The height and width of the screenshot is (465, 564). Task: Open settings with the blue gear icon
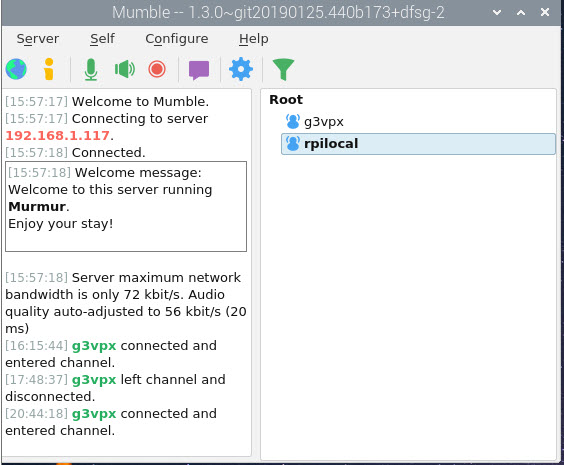click(x=241, y=69)
